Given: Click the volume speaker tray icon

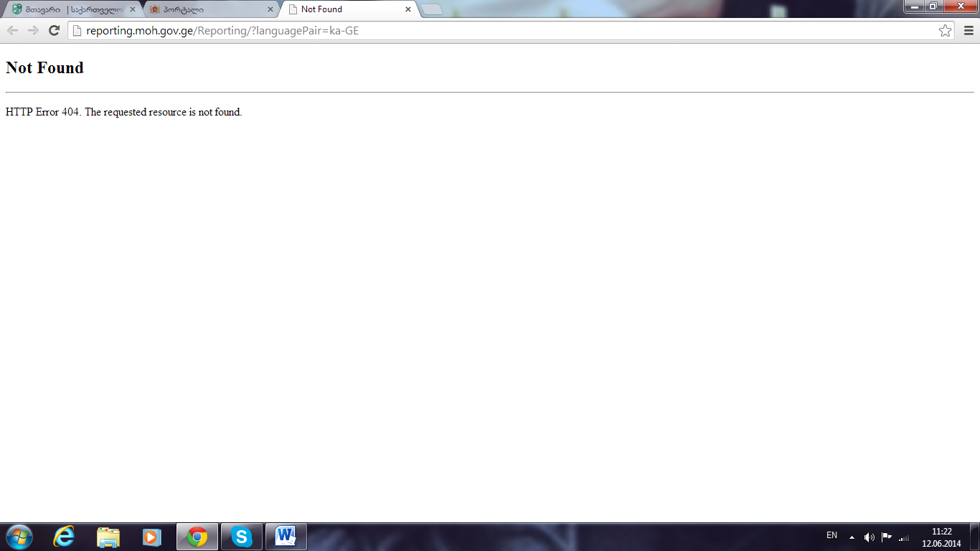Looking at the screenshot, I should [869, 537].
